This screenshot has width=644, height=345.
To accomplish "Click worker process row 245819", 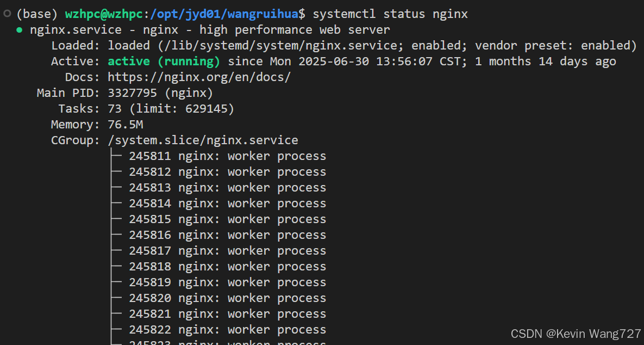I will (228, 282).
